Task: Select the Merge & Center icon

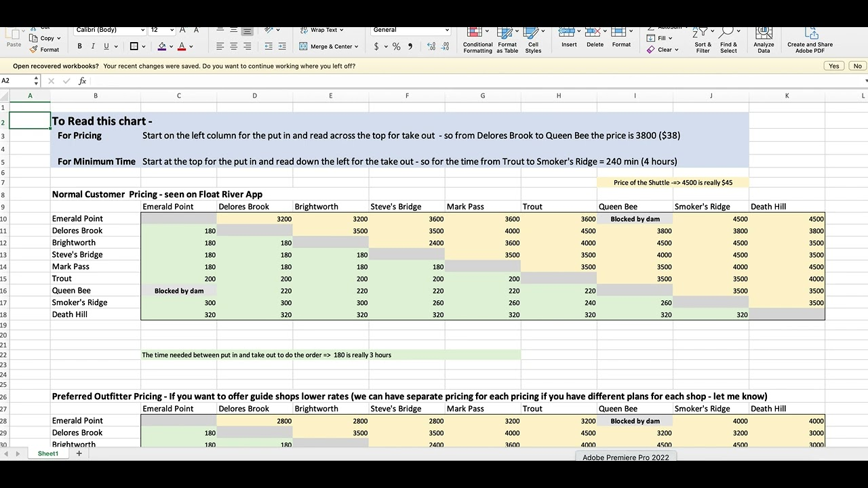Action: click(x=302, y=46)
